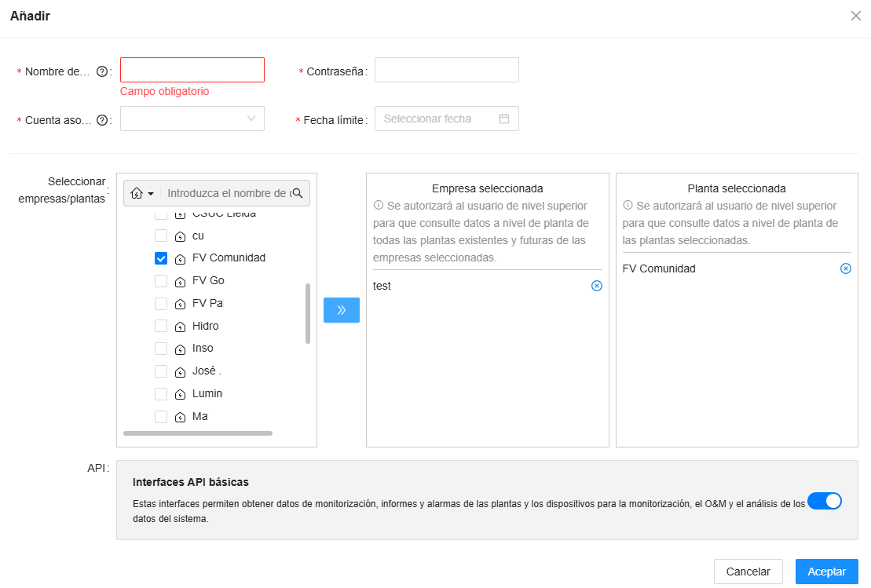This screenshot has width=871, height=588.
Task: Click the info icon under Empresa seleccionada
Action: (379, 205)
